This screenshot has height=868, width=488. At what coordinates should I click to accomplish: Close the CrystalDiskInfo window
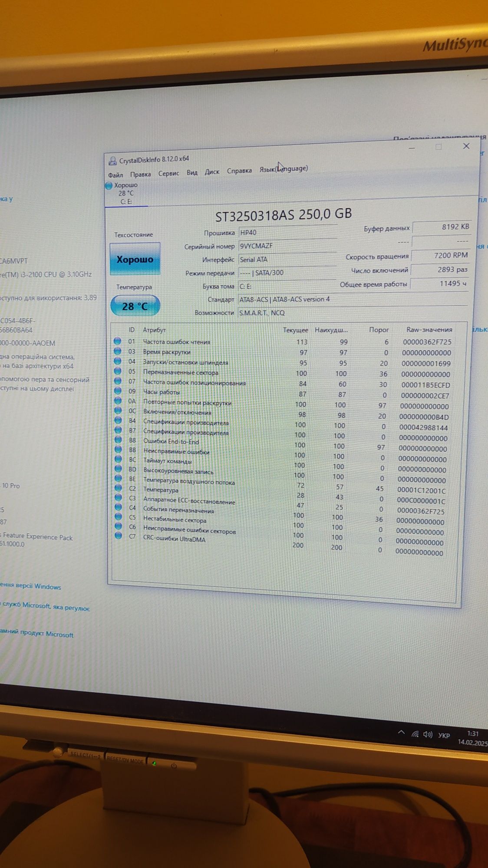[x=466, y=146]
